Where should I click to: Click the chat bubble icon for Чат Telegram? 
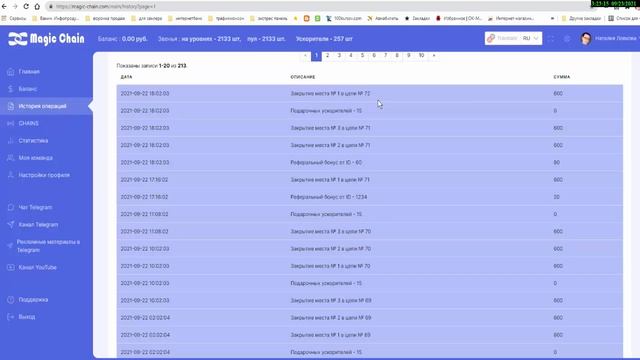(11, 207)
